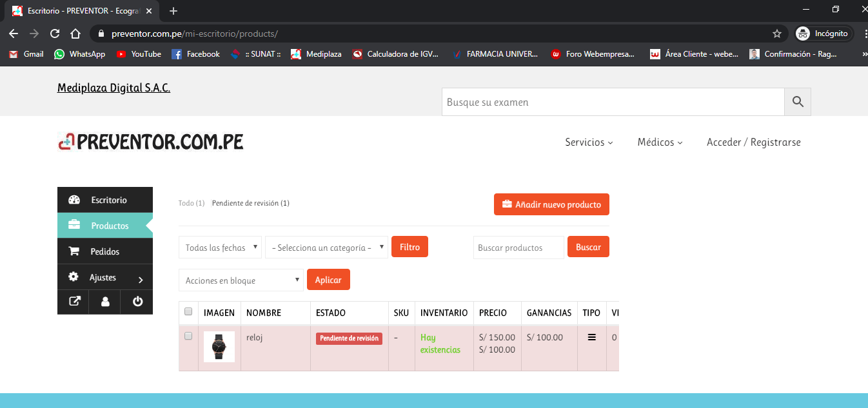
Task: Toggle the select-all products checkbox
Action: [188, 311]
